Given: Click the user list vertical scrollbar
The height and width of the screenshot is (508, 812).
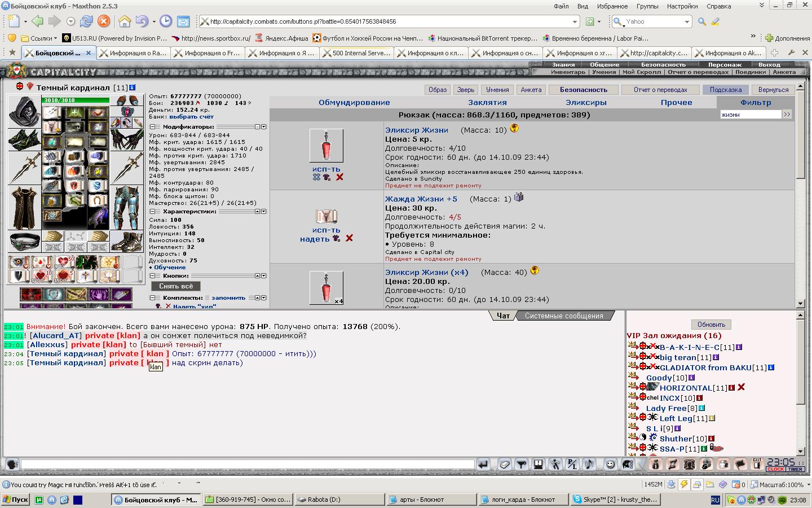Looking at the screenshot, I should coord(800,383).
